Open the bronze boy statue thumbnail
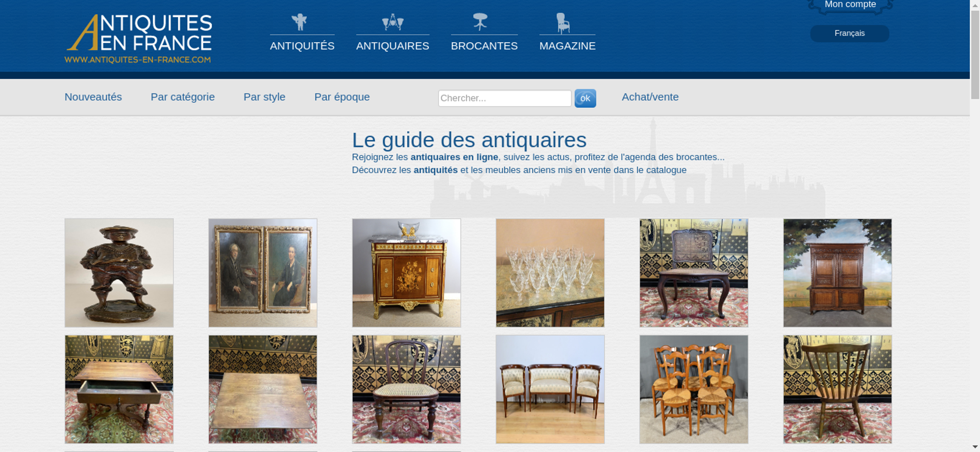The image size is (980, 452). pos(119,273)
